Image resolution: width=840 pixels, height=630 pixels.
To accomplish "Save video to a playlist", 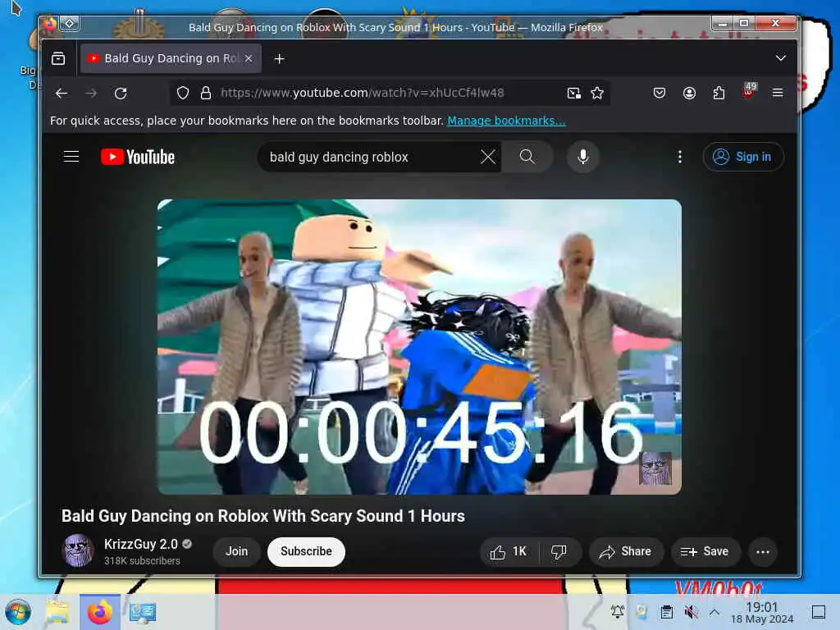I will pyautogui.click(x=705, y=552).
